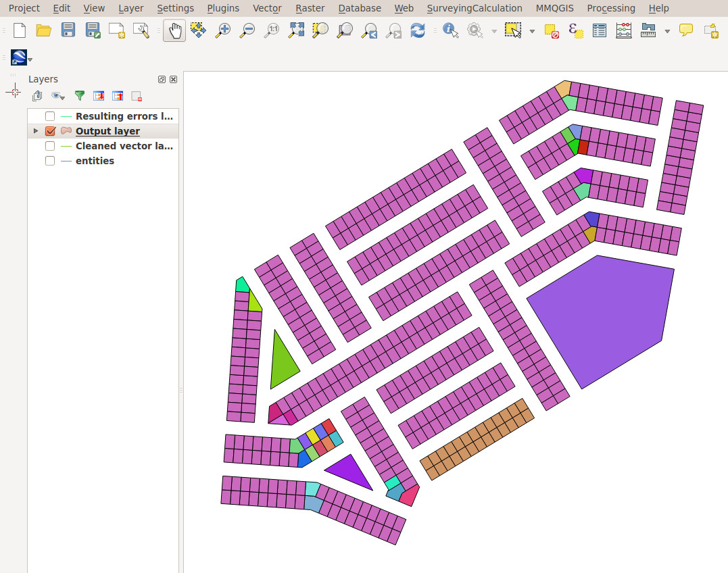Enable the entities layer checkbox

tap(49, 161)
